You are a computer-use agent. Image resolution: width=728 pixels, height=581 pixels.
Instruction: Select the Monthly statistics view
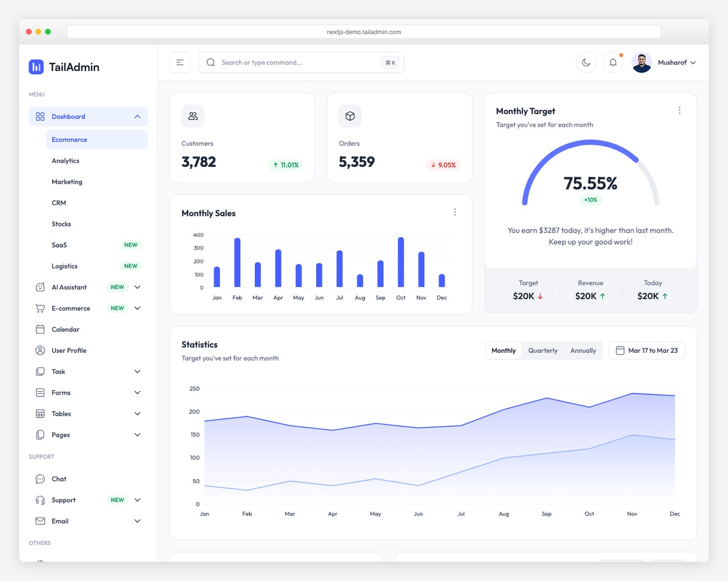(x=503, y=350)
